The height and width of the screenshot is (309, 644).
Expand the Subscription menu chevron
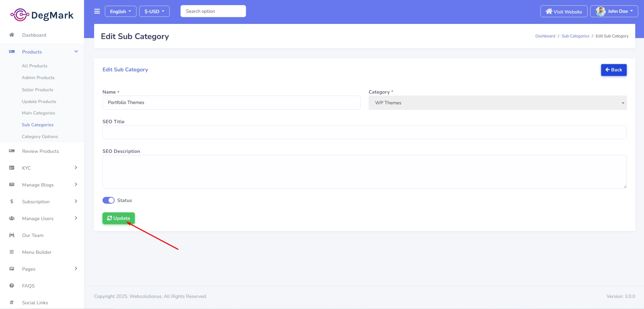click(76, 201)
